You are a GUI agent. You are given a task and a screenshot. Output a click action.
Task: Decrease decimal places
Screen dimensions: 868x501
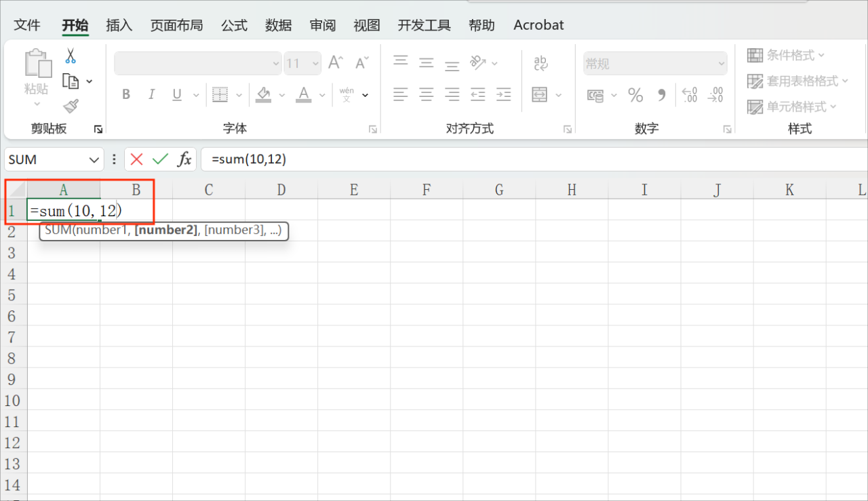(x=715, y=95)
